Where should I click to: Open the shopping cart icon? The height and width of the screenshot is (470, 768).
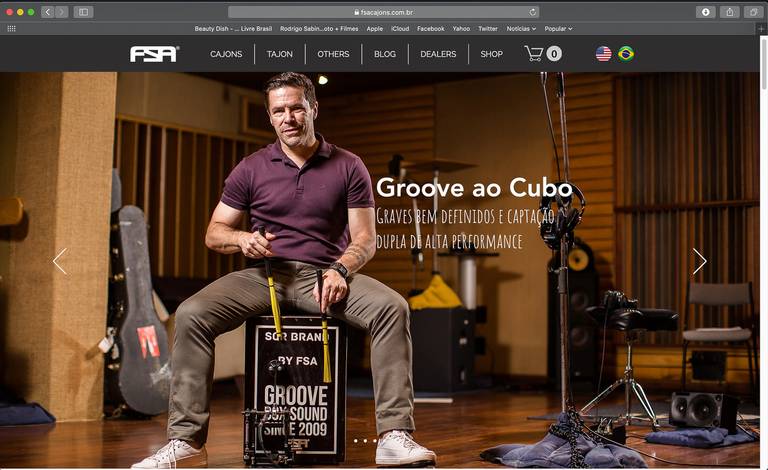(x=535, y=53)
